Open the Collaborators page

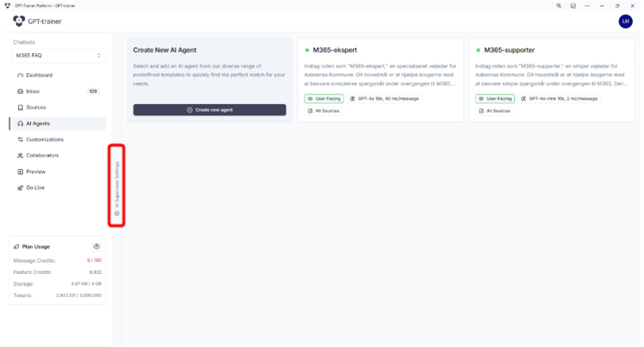point(58,155)
